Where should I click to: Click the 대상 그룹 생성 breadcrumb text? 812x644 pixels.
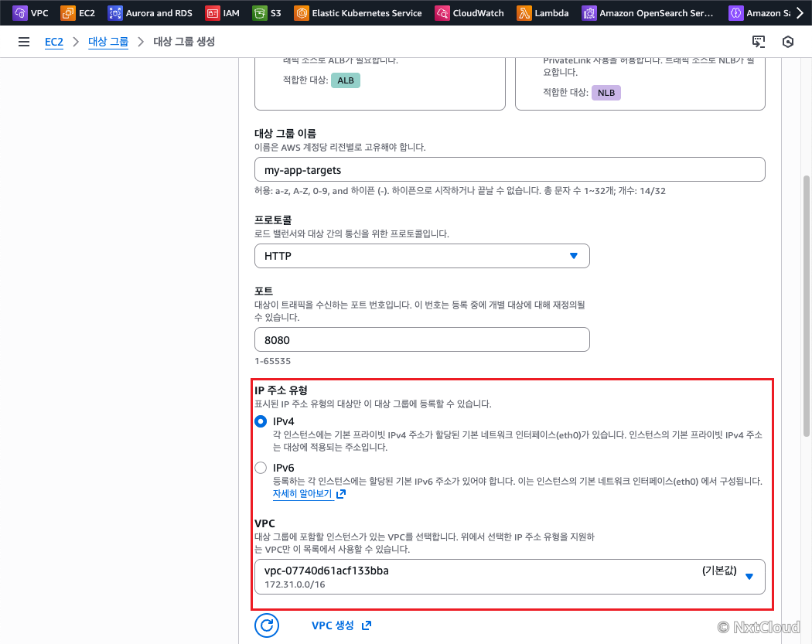[184, 42]
